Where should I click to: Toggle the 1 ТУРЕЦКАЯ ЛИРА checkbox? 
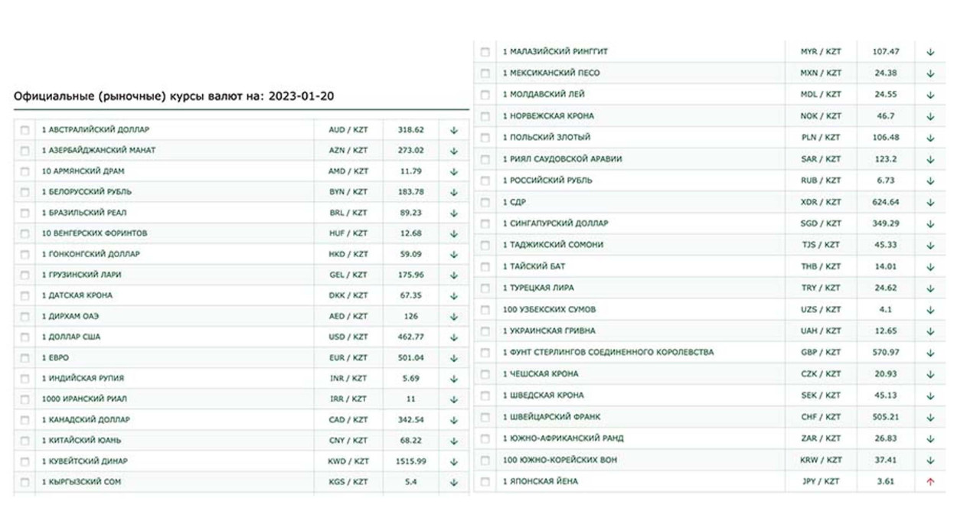click(x=485, y=288)
